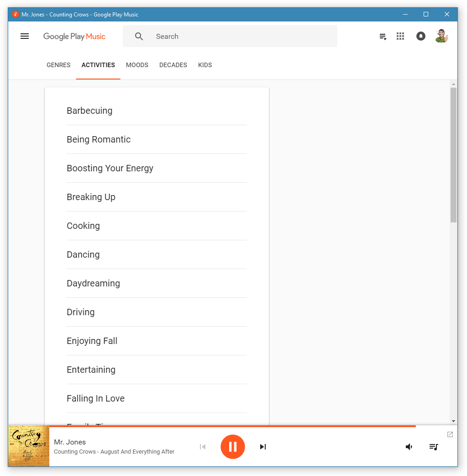Open the user account avatar
The image size is (467, 476).
[441, 36]
